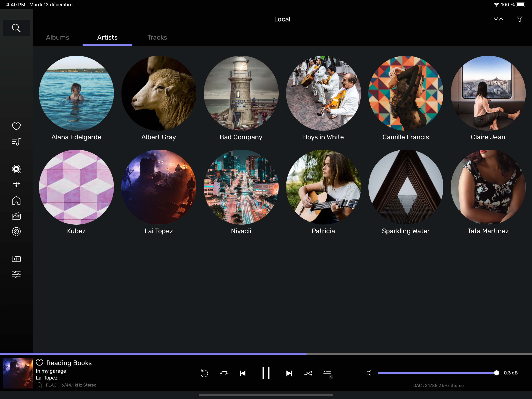Open Tata Martinez artist picture
Screen dimensions: 532x399
[x=488, y=187]
